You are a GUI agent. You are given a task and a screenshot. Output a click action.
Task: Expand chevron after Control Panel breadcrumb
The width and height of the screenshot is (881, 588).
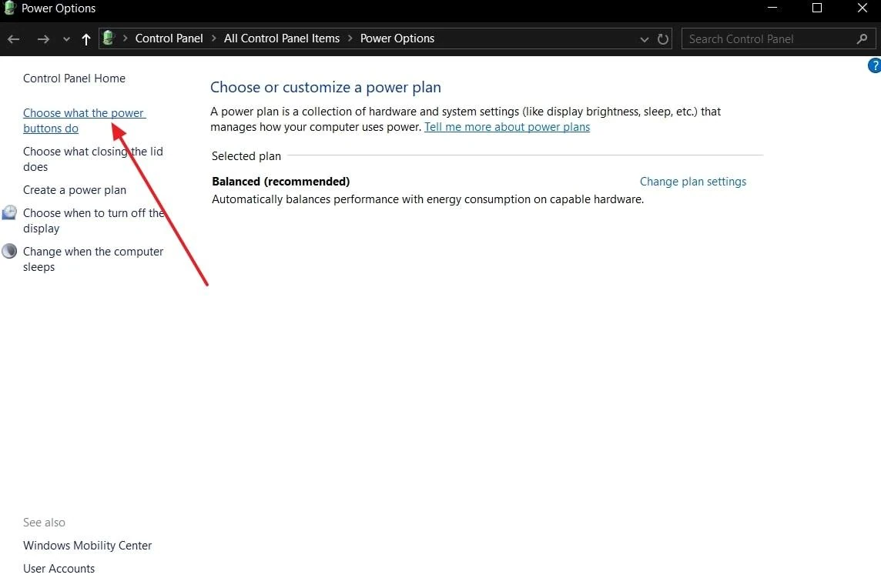213,38
